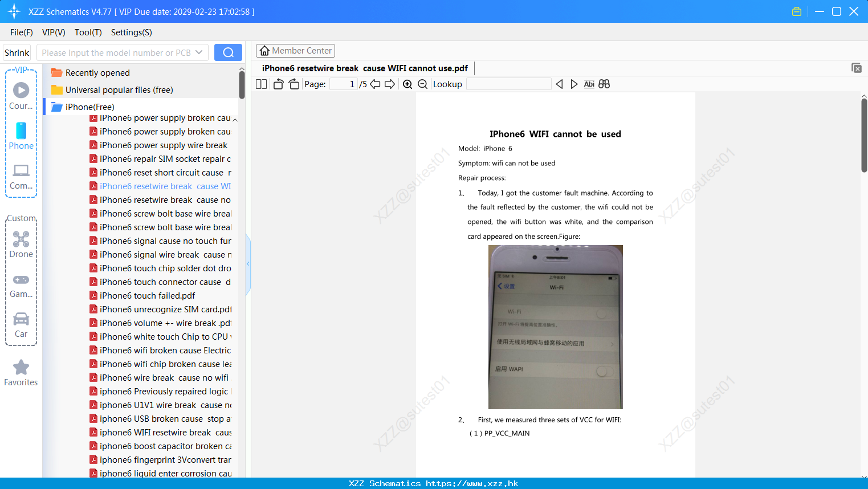Image resolution: width=868 pixels, height=489 pixels.
Task: Open the Tool(T) menu
Action: click(x=88, y=32)
